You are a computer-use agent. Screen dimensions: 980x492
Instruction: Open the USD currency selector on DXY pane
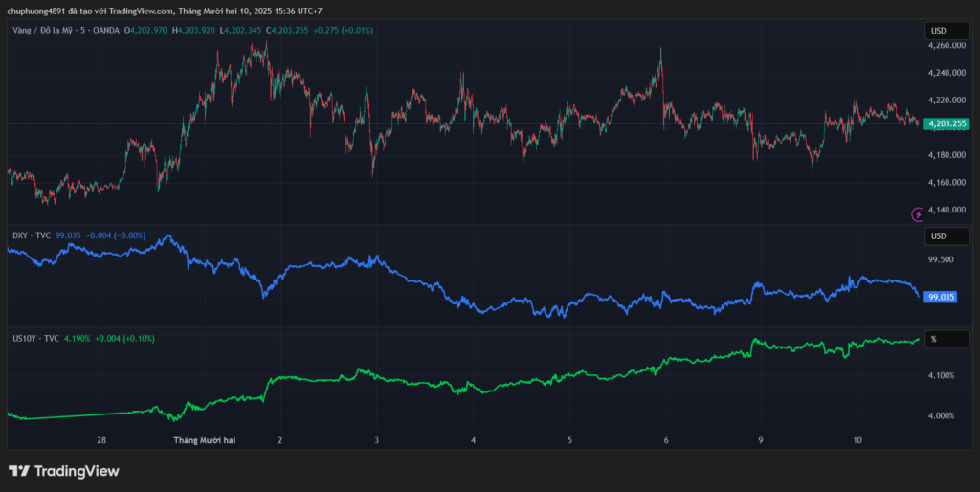(x=947, y=236)
